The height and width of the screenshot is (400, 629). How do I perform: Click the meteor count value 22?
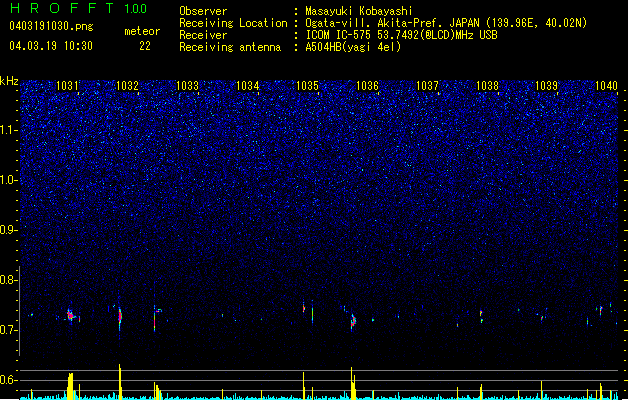coord(145,46)
